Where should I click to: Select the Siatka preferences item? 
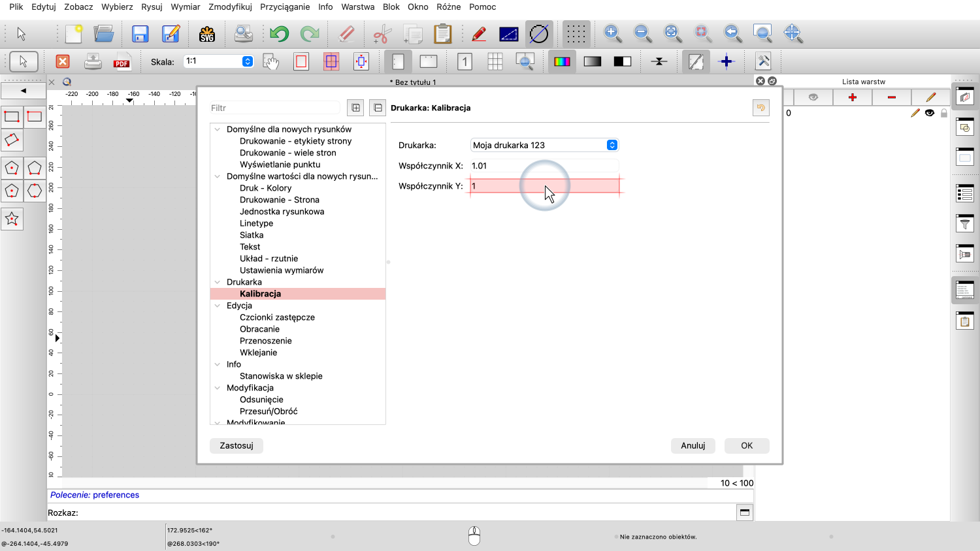(252, 235)
